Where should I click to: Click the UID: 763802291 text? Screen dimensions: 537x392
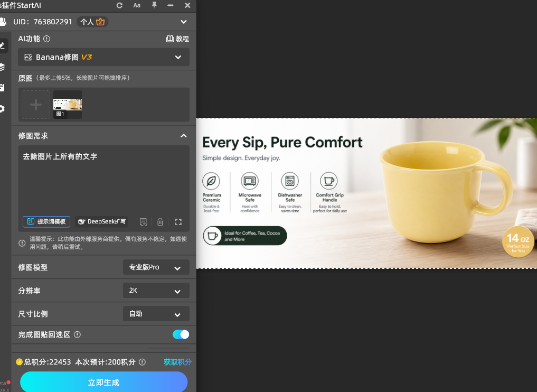tap(43, 22)
